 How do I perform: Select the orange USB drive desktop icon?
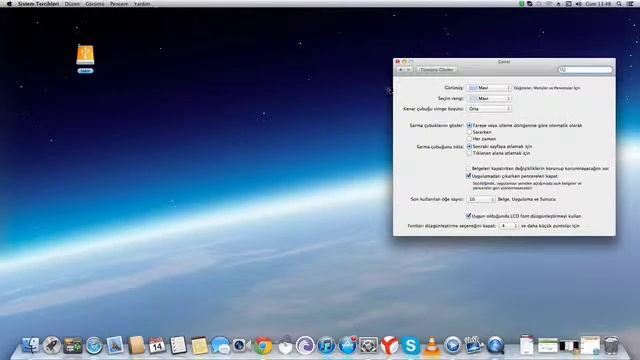pos(85,55)
